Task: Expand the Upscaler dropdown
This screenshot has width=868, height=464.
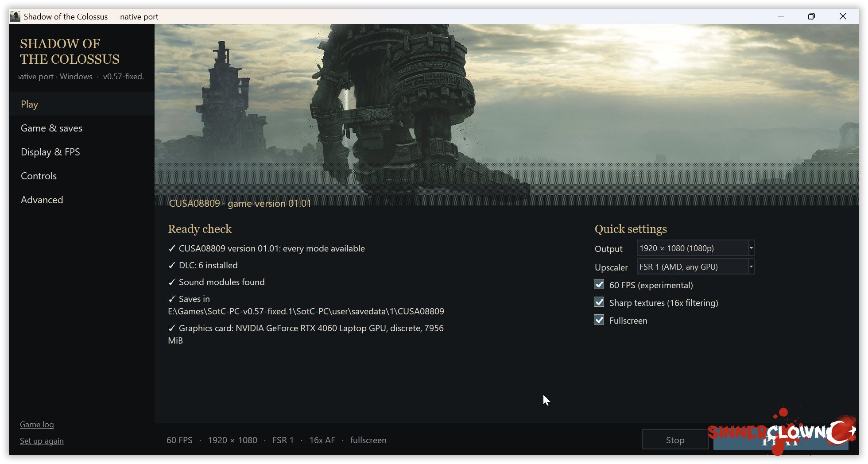Action: point(695,267)
